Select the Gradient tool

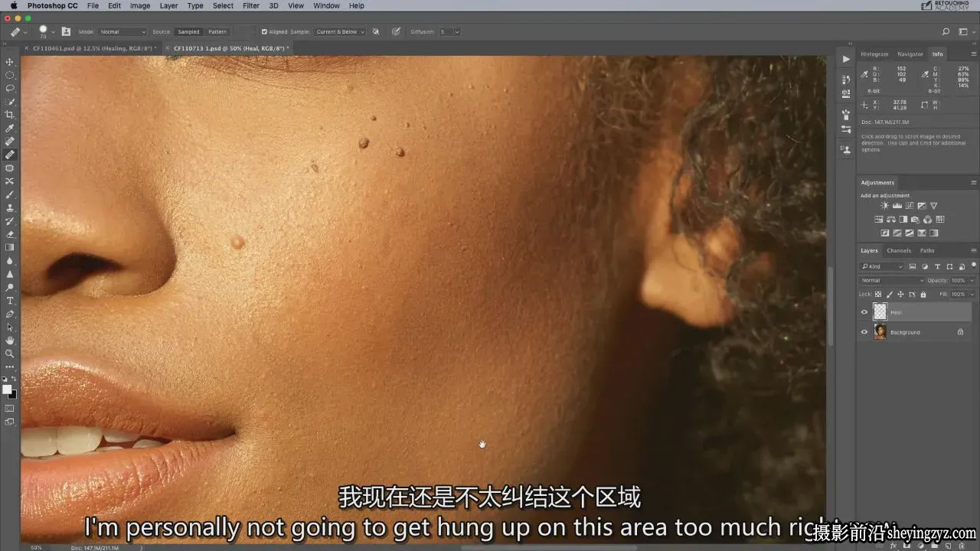point(10,247)
